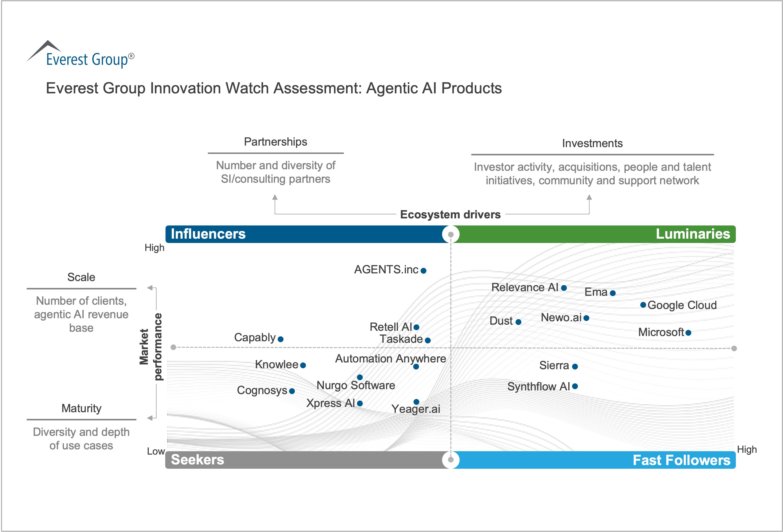The image size is (783, 532).
Task: Click the Partnerships heading
Action: (275, 142)
